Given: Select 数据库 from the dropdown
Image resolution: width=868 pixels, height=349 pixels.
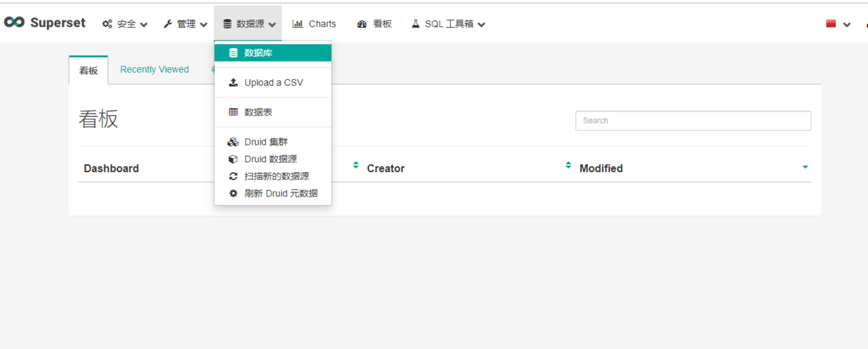Looking at the screenshot, I should pyautogui.click(x=273, y=53).
